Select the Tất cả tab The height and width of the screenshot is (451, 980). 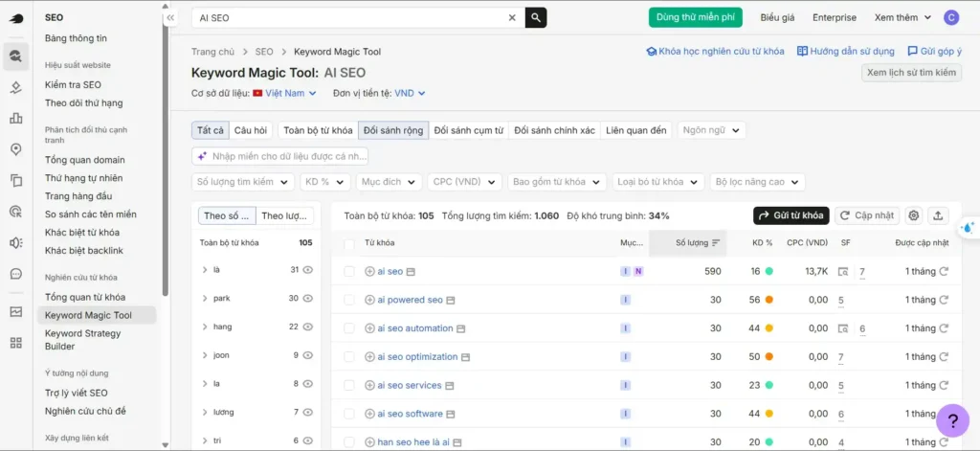click(x=210, y=130)
